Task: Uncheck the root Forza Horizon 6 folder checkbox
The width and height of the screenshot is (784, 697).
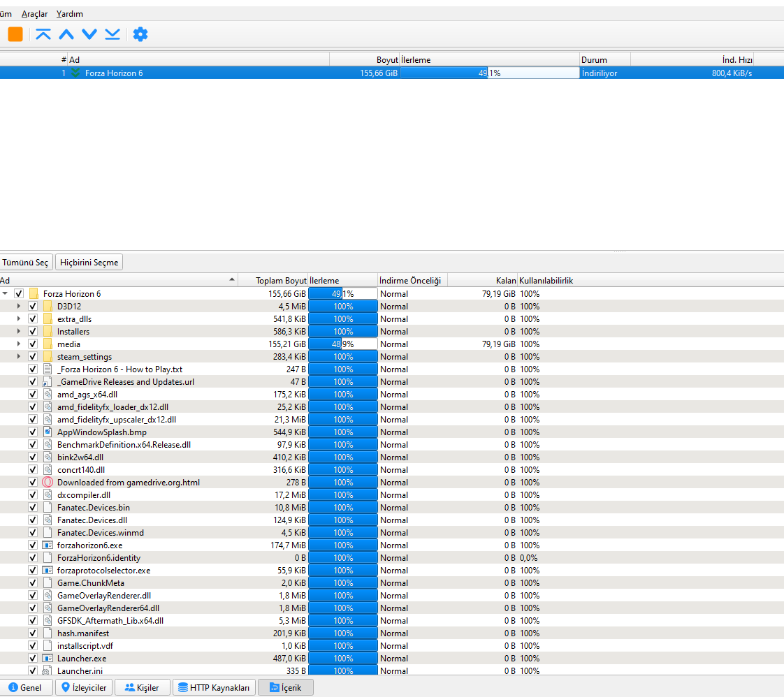Action: point(19,294)
